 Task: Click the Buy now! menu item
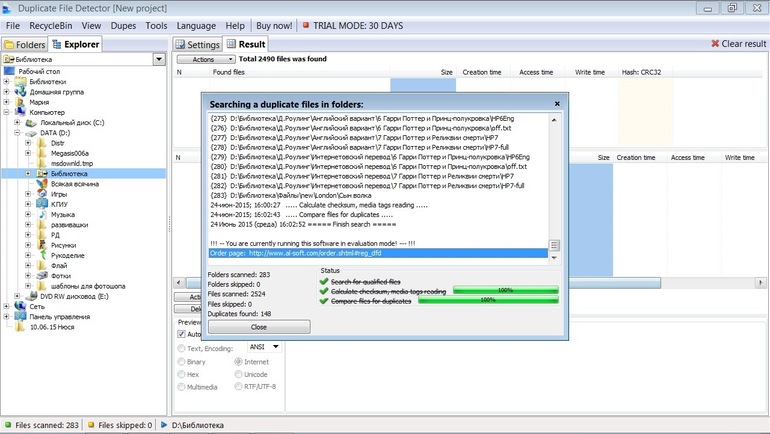(274, 26)
